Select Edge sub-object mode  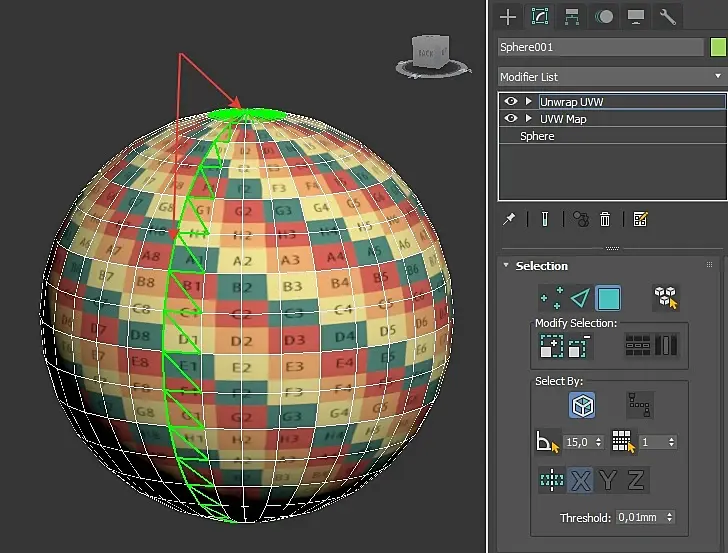580,298
